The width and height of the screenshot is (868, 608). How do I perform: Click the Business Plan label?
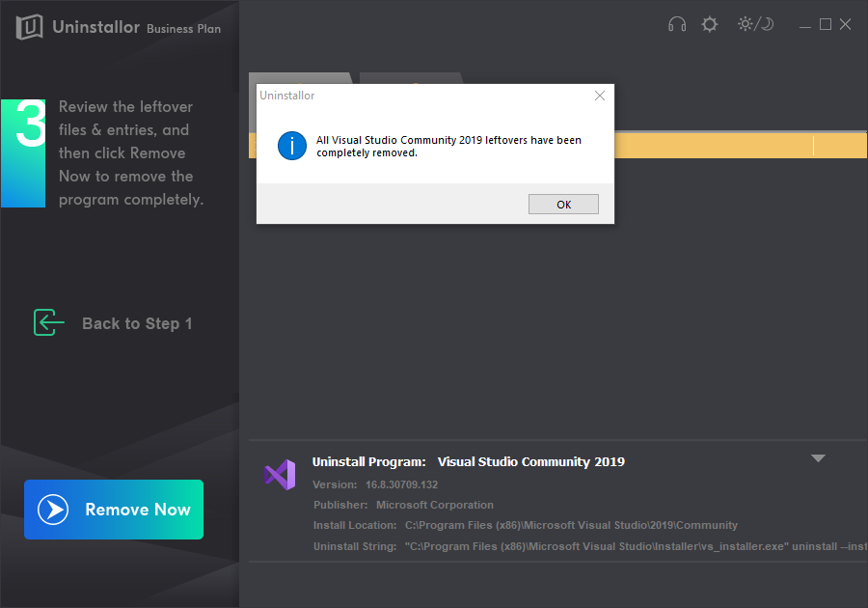point(184,29)
